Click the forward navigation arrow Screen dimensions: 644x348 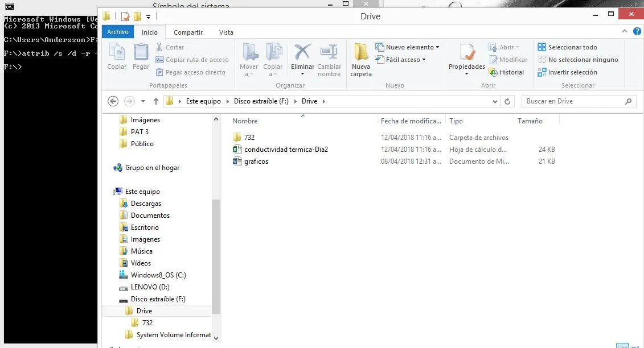(129, 101)
